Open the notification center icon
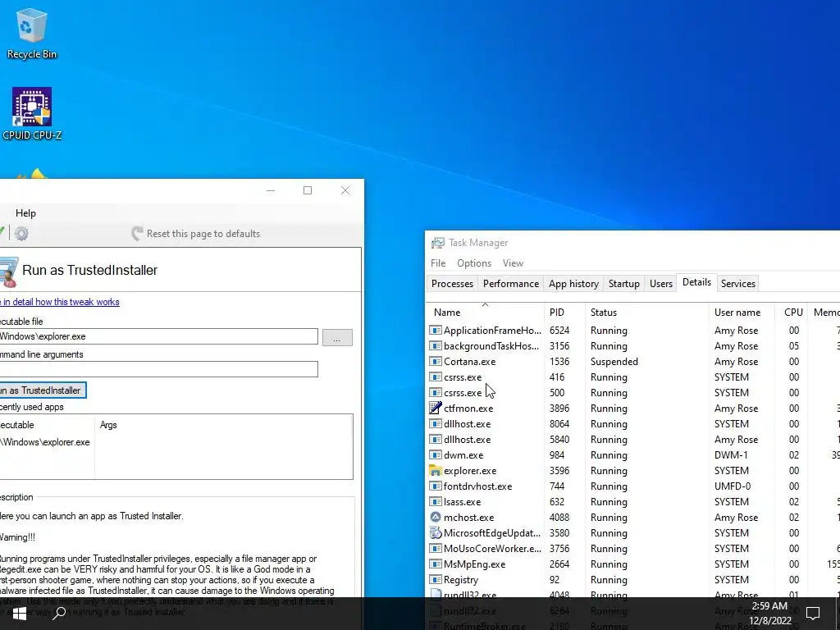 point(813,613)
